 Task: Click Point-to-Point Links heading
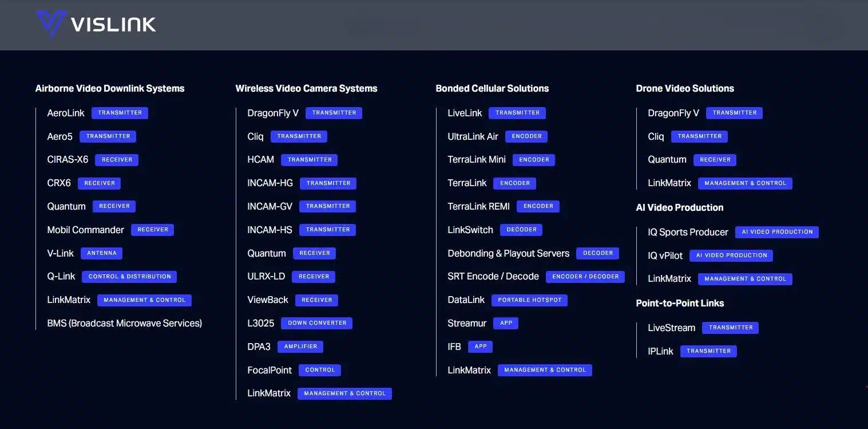click(680, 304)
